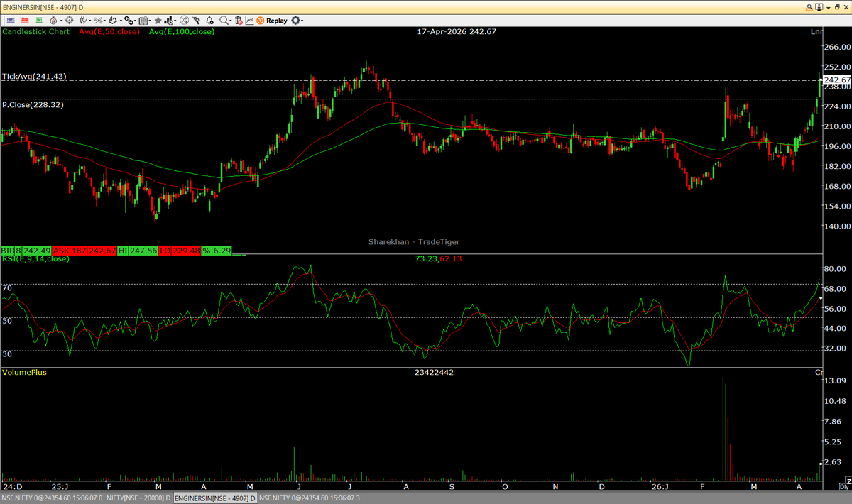
Task: Click the Replay text button
Action: 277,21
